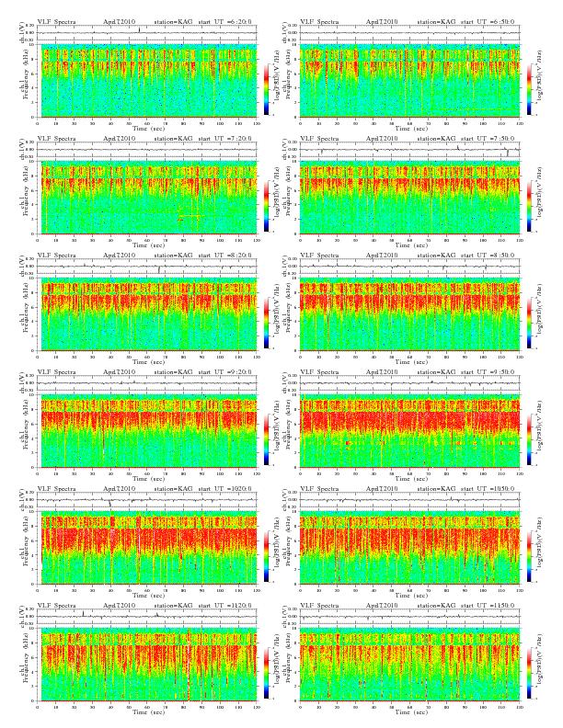Click the ch.1(V) waveform strip above 10:20:0 spectrogram
Image resolution: width=563 pixels, height=728 pixels.
pos(147,500)
